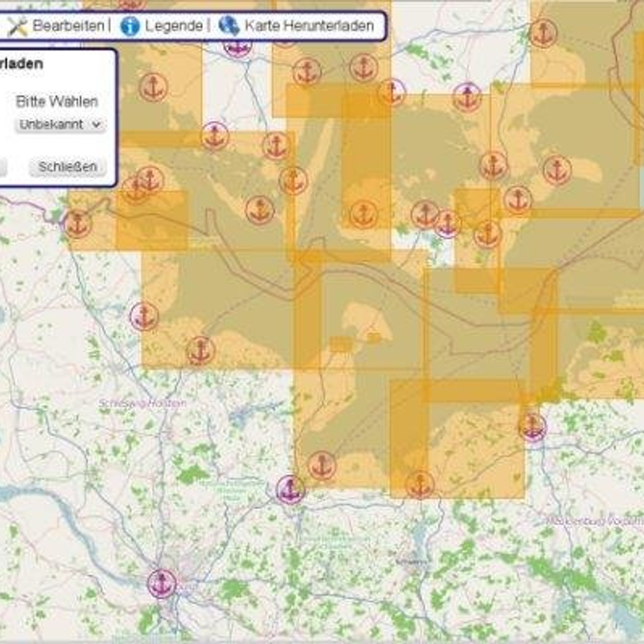Click the partially hidden button left of Schließen
Viewport: 644px width, 644px height.
[3, 167]
